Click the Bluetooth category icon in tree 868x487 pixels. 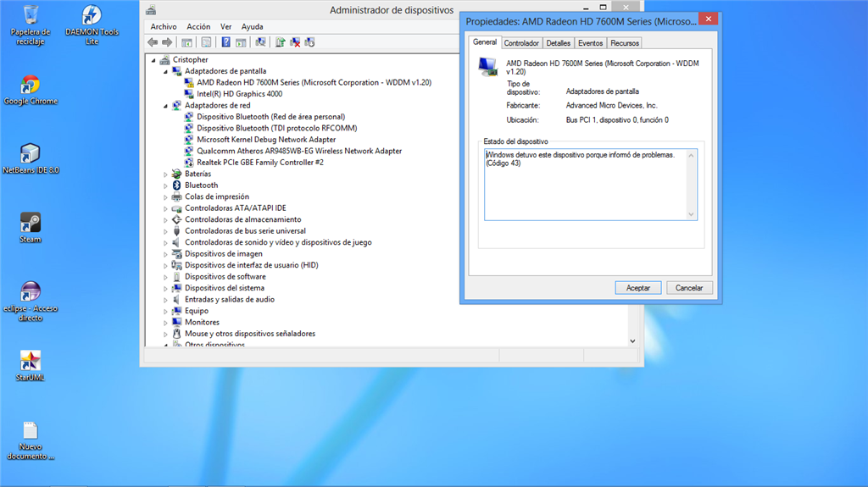tap(176, 185)
